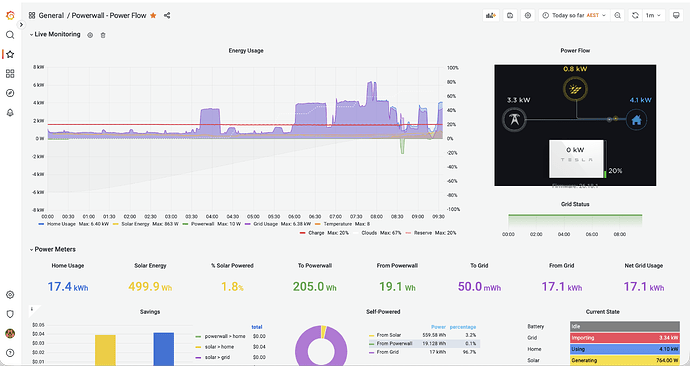Click the grid pylon icon in Power Flow
The height and width of the screenshot is (366, 690).
tap(514, 119)
